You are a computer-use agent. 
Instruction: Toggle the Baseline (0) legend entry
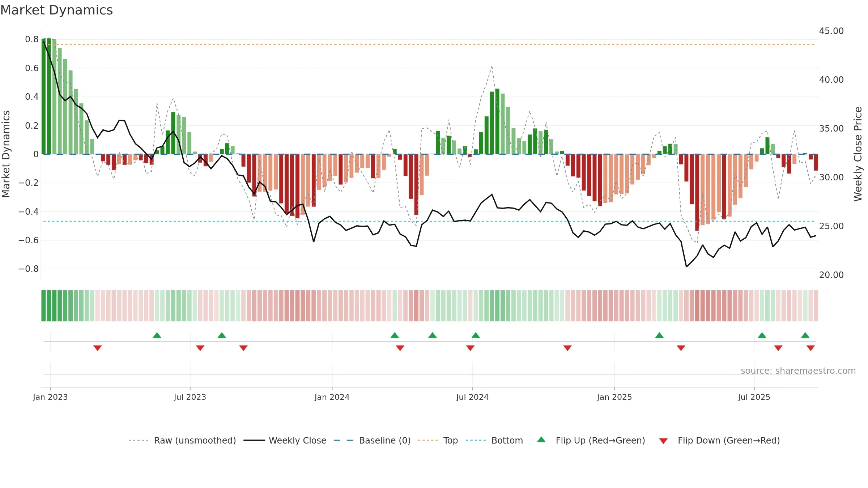pos(372,440)
